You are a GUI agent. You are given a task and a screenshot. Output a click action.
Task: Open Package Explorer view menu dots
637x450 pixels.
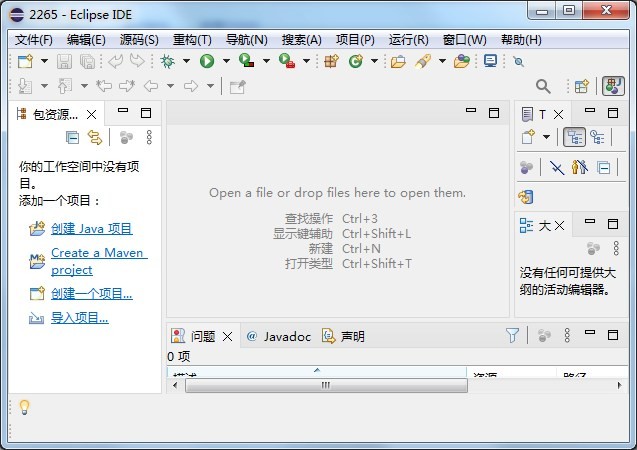click(x=149, y=138)
